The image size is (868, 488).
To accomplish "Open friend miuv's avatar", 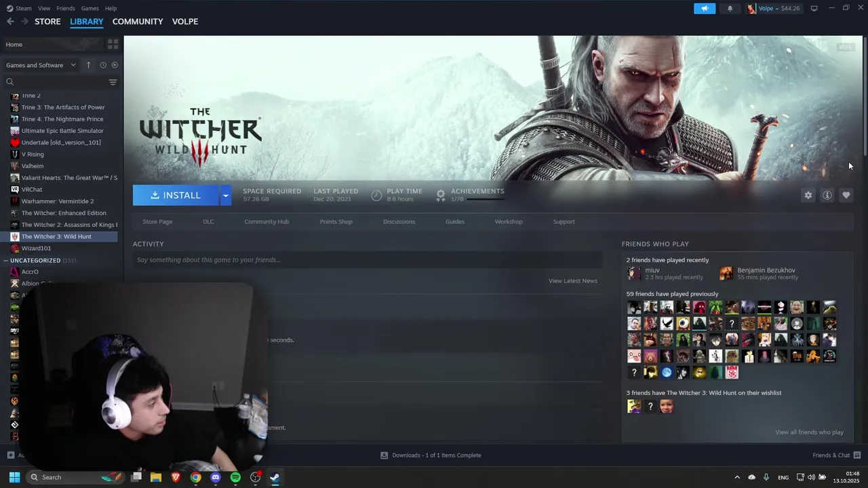I will 634,273.
